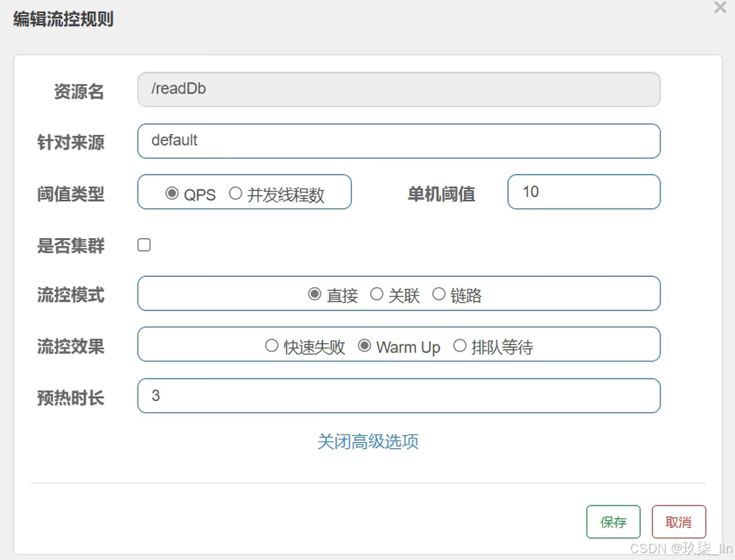The width and height of the screenshot is (735, 560).
Task: Select 链路 flow control mode
Action: click(439, 294)
